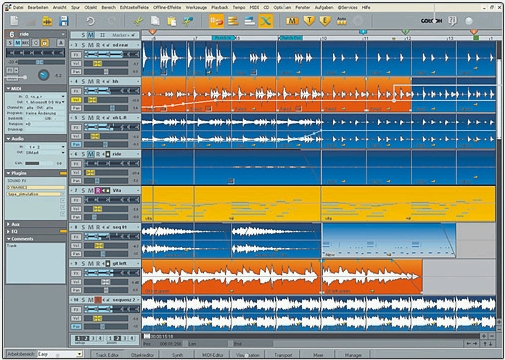Select the DYNAMICS plugin slot
Image resolution: width=505 pixels, height=360 pixels.
click(36, 187)
